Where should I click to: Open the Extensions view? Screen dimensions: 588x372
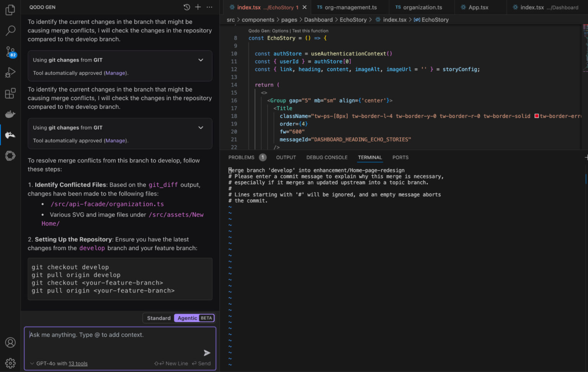tap(10, 93)
